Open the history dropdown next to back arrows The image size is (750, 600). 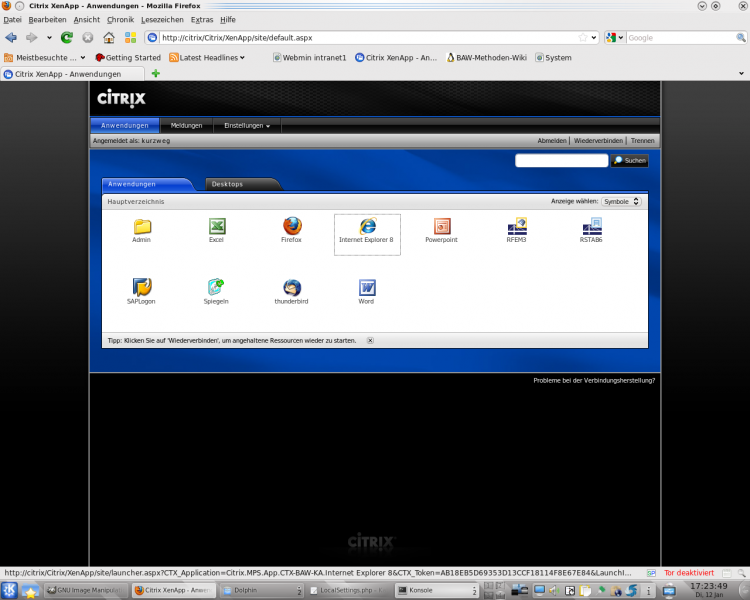point(49,38)
